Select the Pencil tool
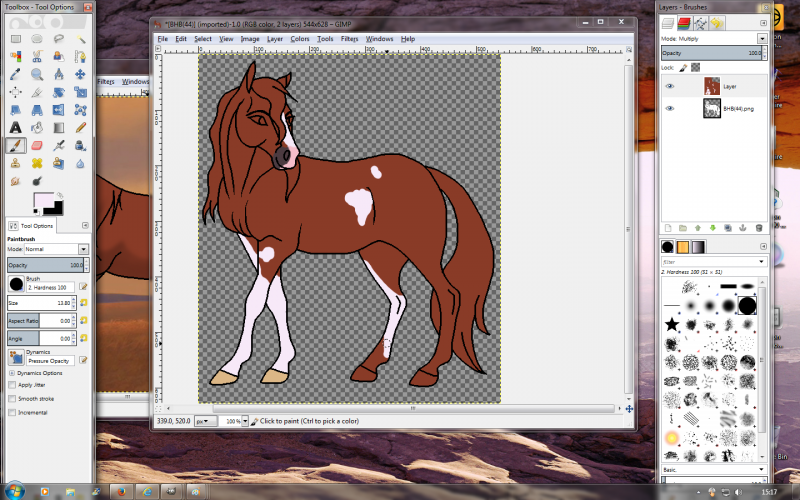The image size is (800, 500). click(x=80, y=128)
